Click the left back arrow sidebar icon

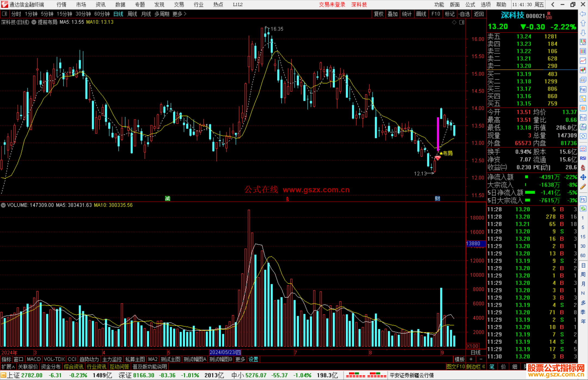583,14
